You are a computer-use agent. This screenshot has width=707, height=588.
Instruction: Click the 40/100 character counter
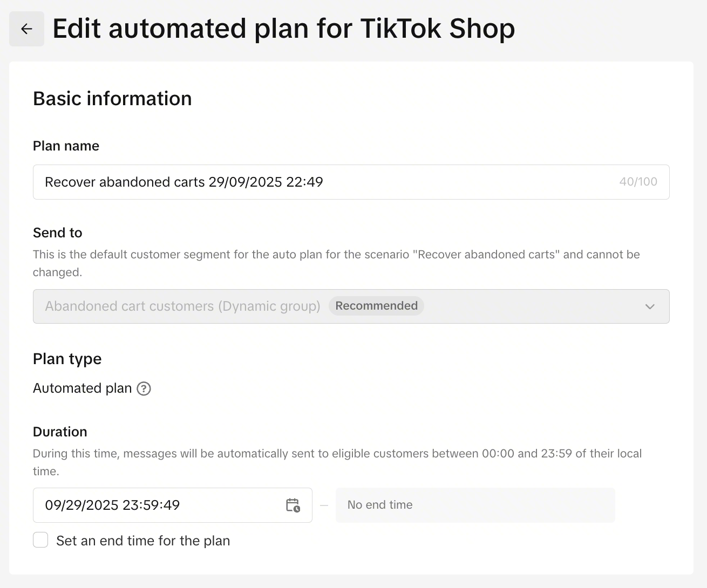coord(638,182)
